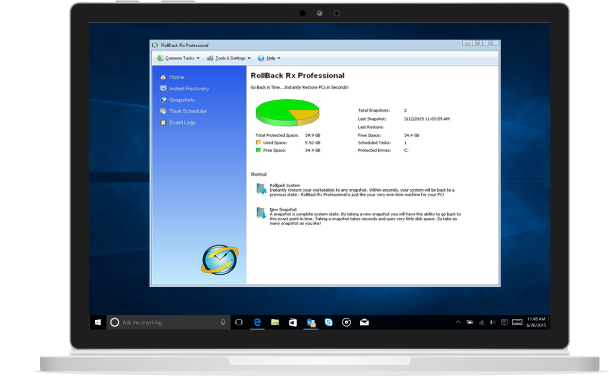Click the green Free Space color swatch

click(x=258, y=150)
